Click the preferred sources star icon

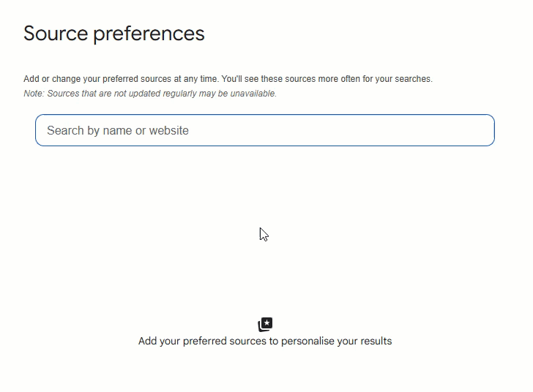265,325
